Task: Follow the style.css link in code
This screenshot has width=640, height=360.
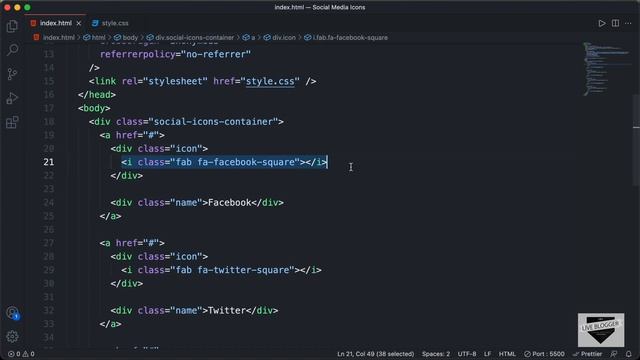Action: [270, 81]
